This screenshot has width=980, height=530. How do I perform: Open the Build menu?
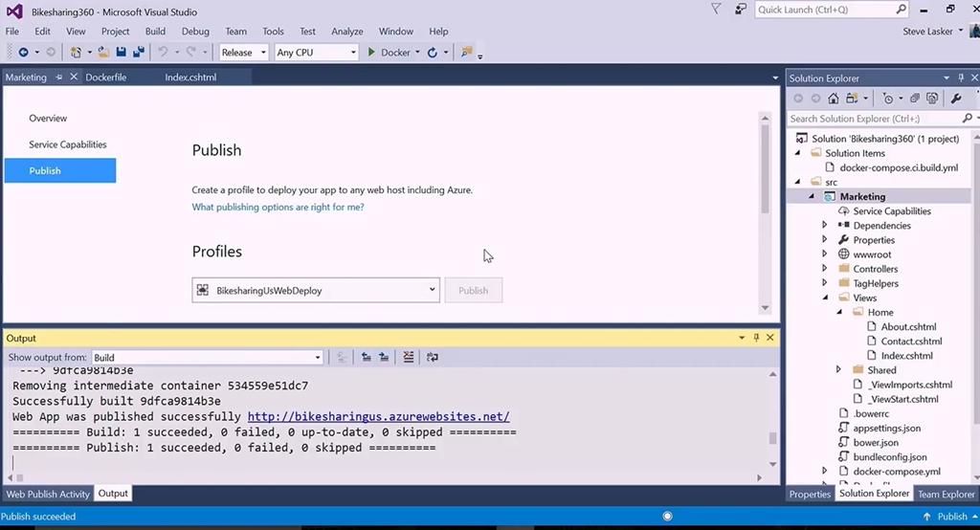[155, 32]
